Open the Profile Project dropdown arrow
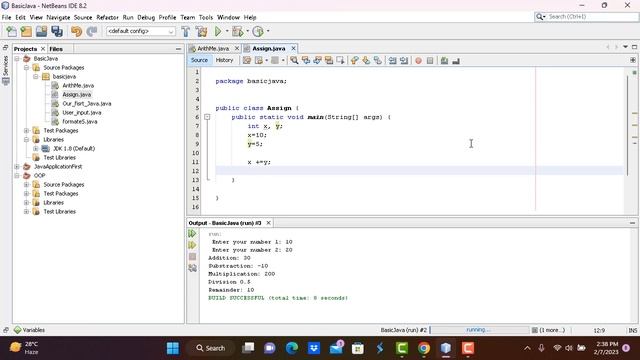The image size is (640, 360). click(268, 31)
